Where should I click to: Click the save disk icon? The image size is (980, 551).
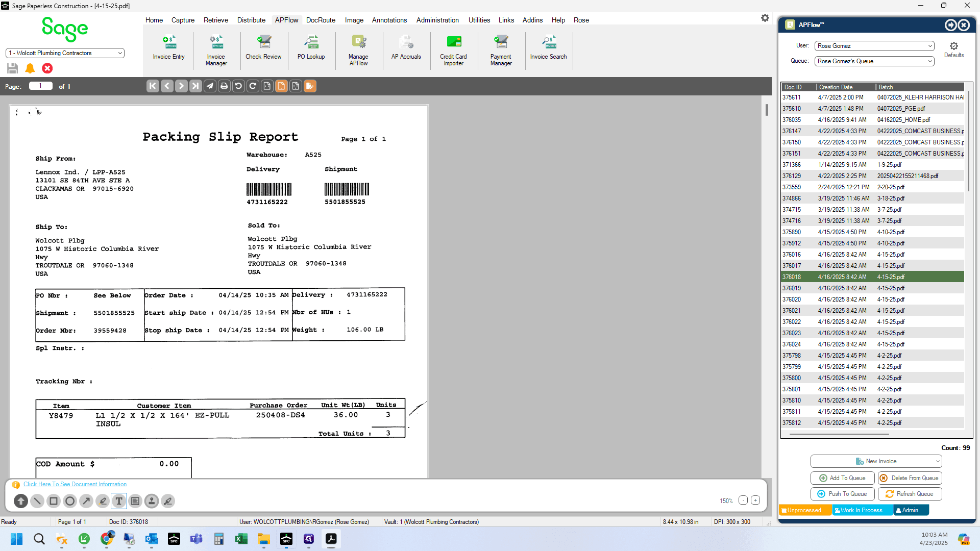tap(13, 68)
